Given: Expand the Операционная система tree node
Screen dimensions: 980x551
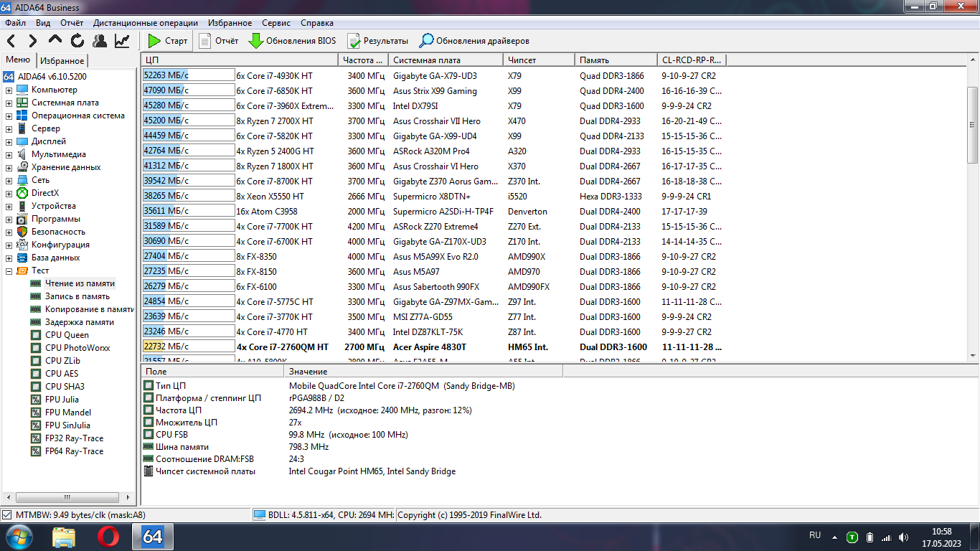Looking at the screenshot, I should 9,116.
